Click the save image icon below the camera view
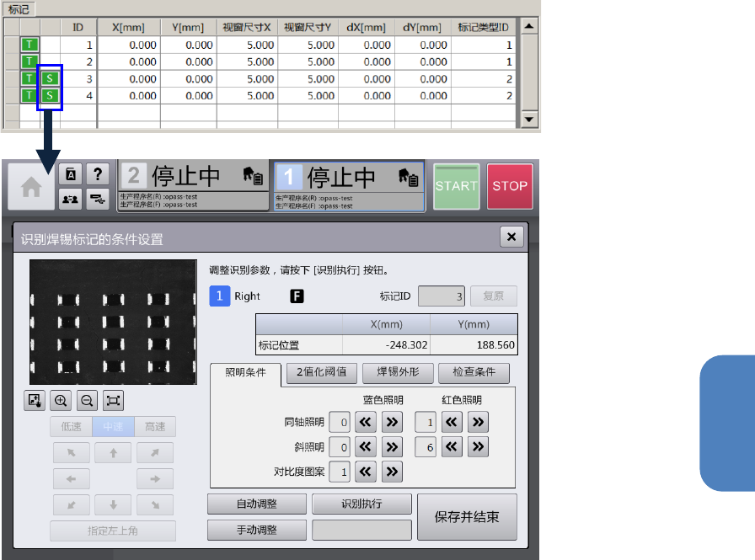 [x=35, y=401]
